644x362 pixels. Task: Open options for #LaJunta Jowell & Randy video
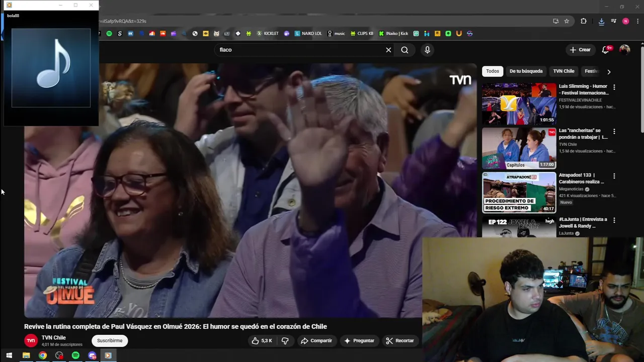point(614,220)
